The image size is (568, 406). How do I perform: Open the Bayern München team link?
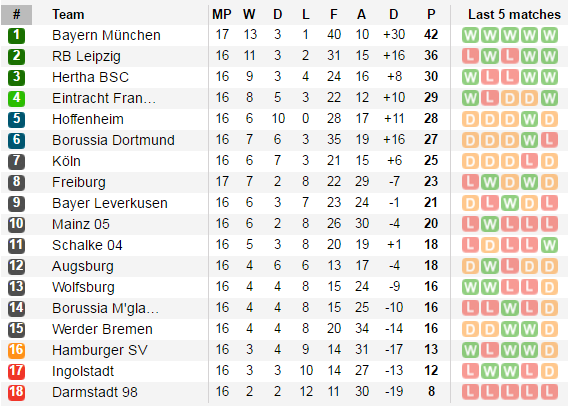coord(106,35)
